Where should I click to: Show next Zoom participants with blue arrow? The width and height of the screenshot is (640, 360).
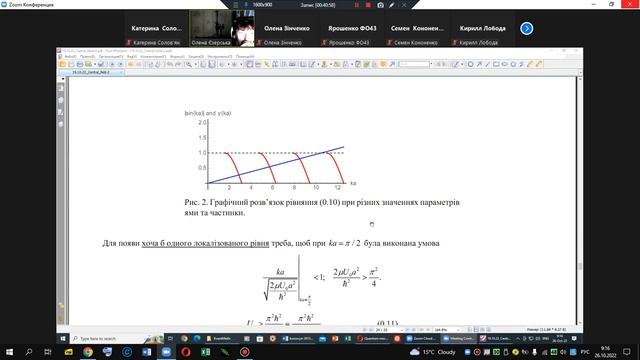(527, 29)
